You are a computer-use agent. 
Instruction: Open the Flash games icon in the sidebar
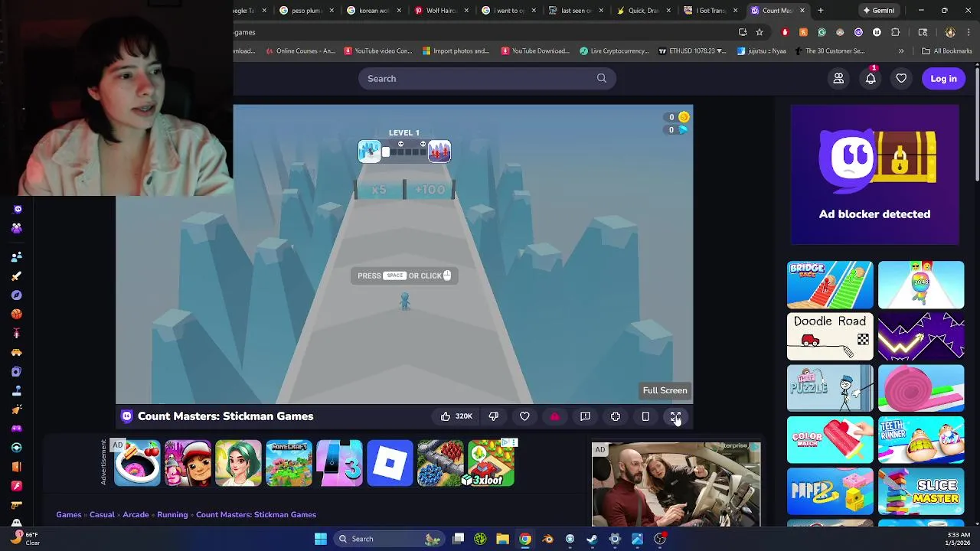[17, 485]
